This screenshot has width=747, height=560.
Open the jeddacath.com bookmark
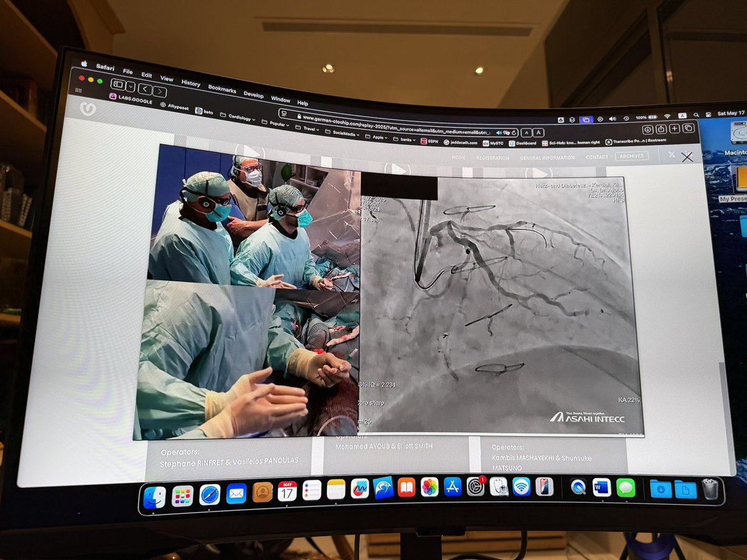459,142
